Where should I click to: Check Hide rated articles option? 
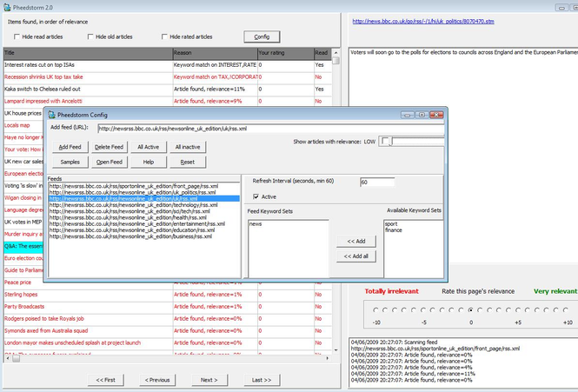click(164, 37)
